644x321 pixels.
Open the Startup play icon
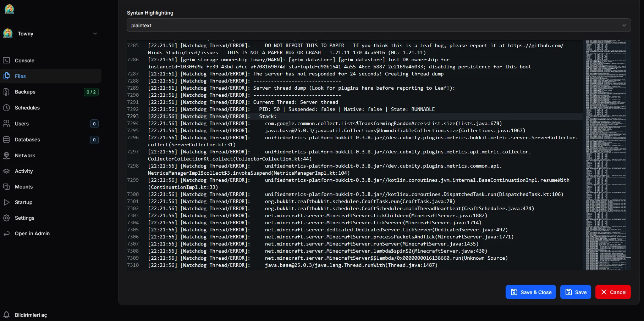pos(6,202)
